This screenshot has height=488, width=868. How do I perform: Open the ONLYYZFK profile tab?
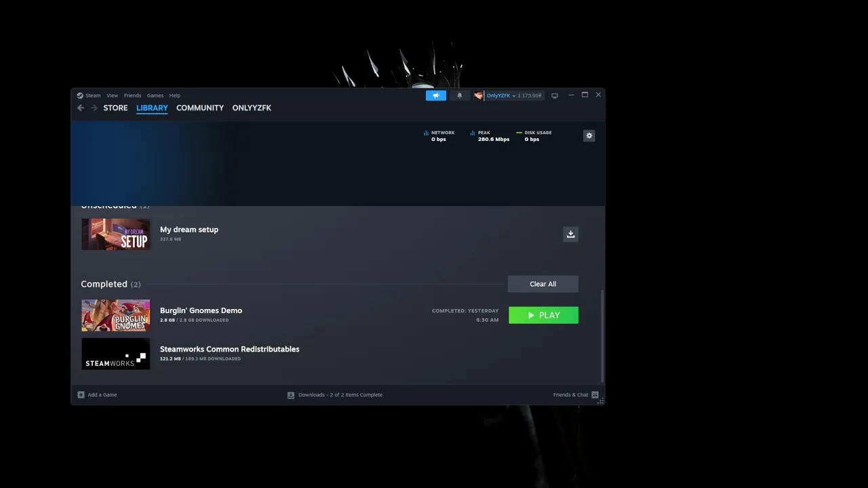coord(252,108)
